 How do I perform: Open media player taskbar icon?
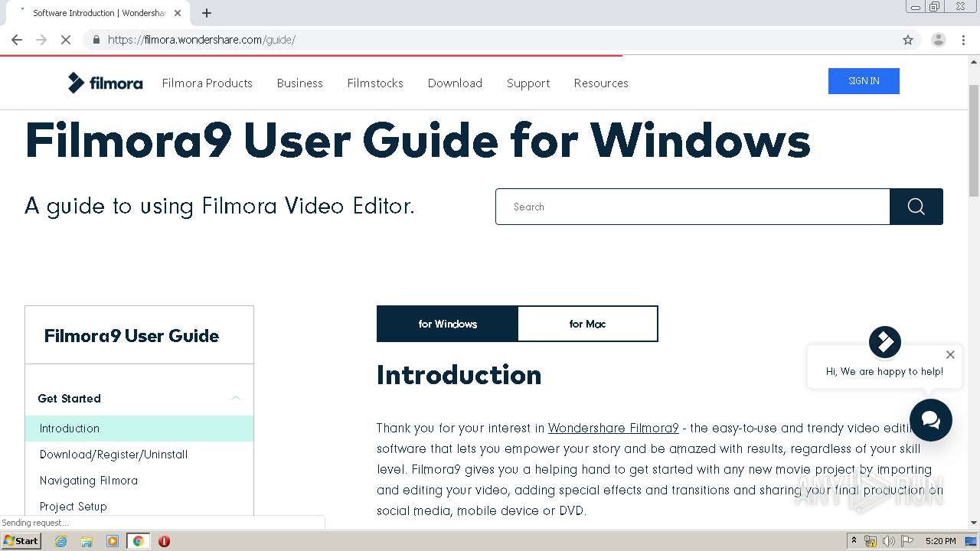click(113, 541)
